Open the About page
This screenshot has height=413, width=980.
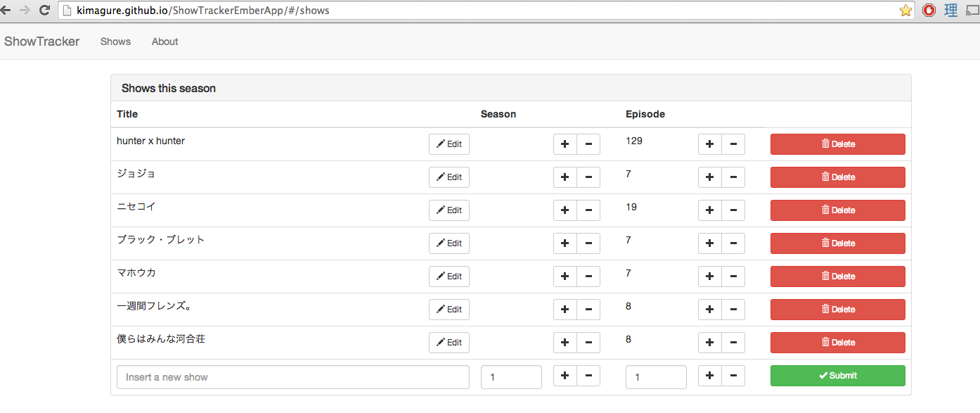tap(165, 42)
